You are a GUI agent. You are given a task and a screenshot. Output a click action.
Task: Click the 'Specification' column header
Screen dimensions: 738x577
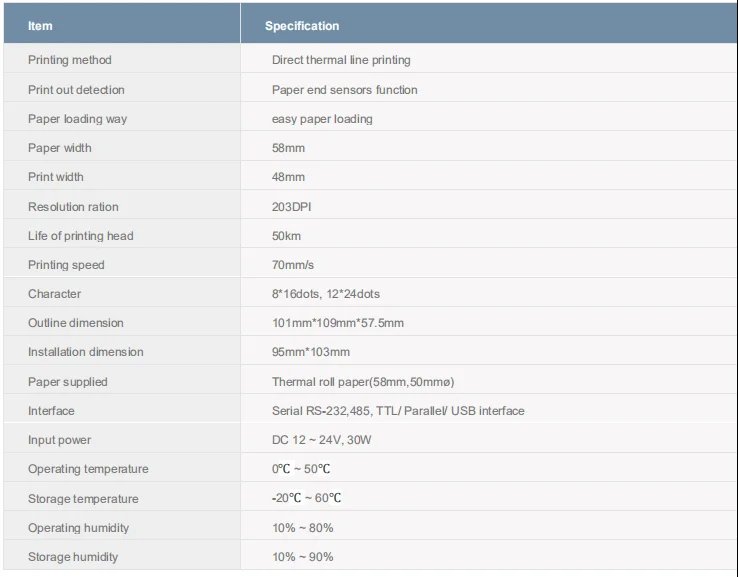tap(301, 26)
